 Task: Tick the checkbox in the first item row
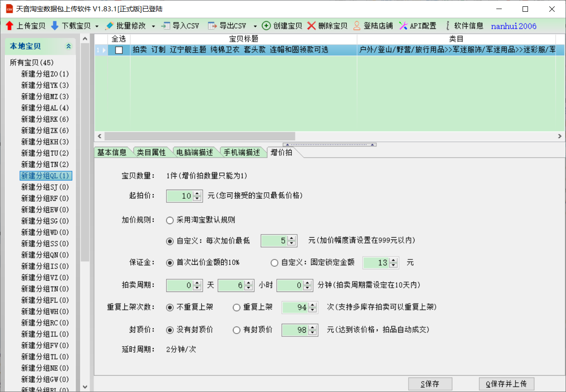point(119,50)
